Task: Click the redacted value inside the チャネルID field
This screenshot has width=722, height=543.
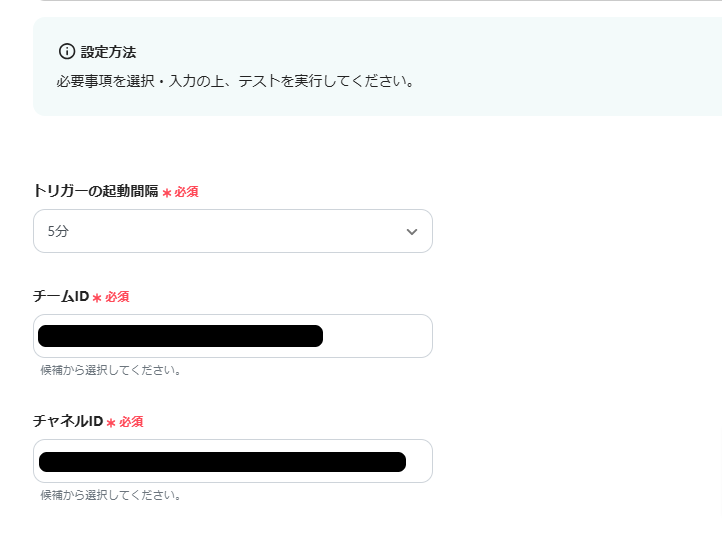Action: click(222, 461)
